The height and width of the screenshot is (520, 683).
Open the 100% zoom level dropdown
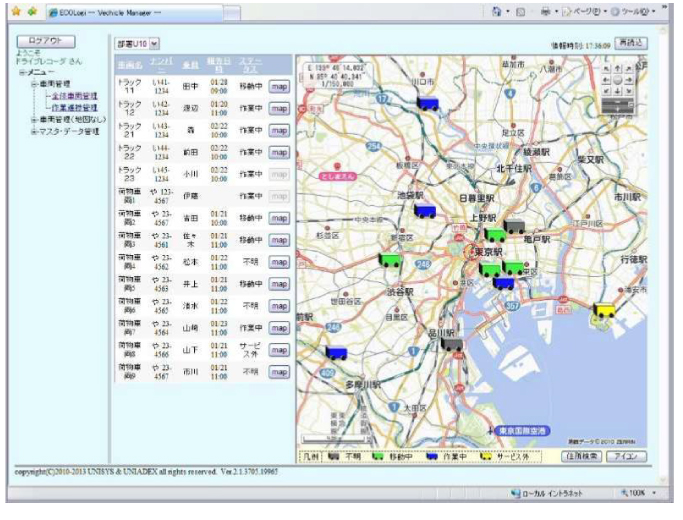654,493
